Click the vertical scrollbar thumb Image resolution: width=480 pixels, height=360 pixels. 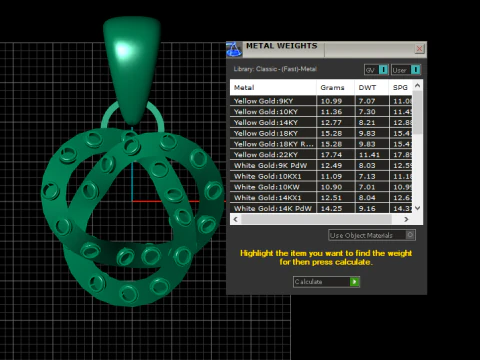coord(418,112)
